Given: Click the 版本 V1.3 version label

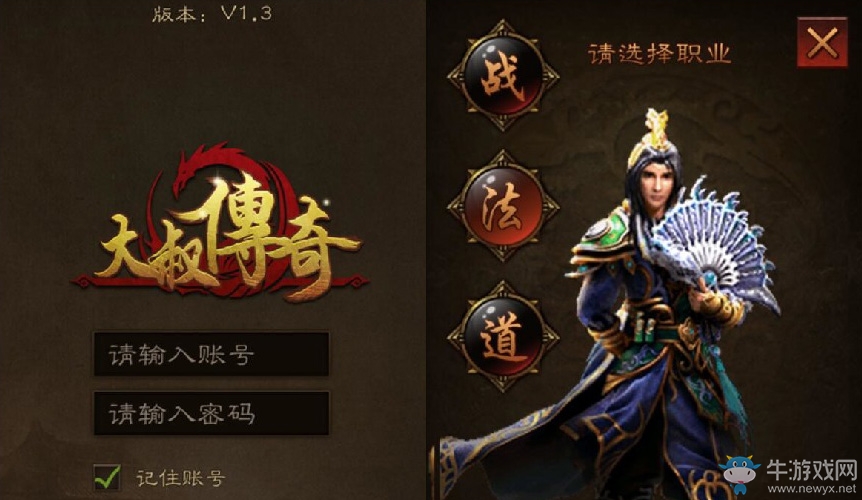Looking at the screenshot, I should 212,13.
